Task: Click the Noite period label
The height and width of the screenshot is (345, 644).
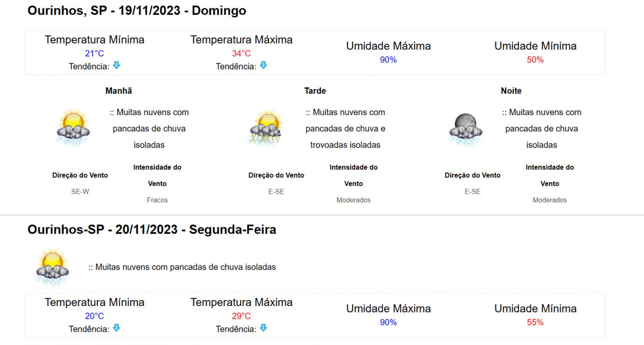Action: 511,91
